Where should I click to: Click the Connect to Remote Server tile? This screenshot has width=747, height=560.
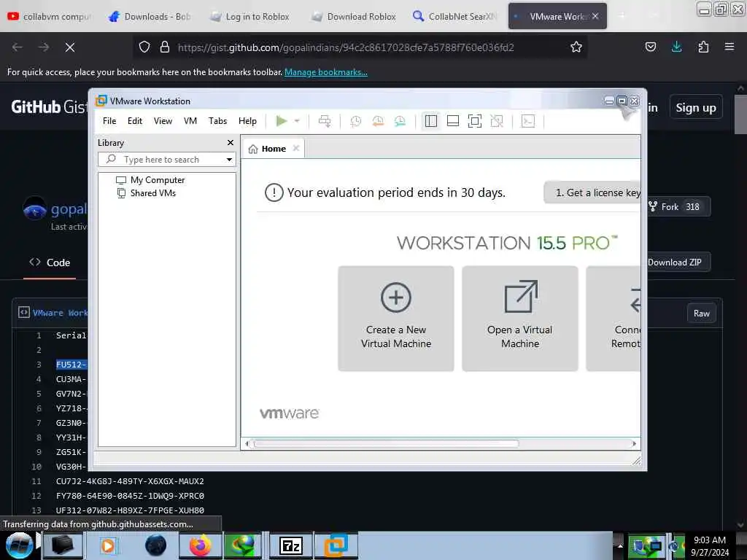point(614,318)
